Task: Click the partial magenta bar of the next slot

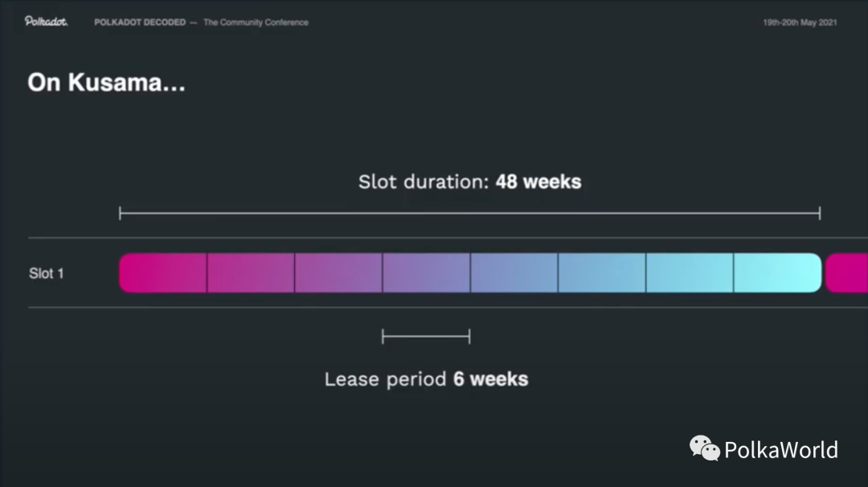Action: click(x=848, y=273)
